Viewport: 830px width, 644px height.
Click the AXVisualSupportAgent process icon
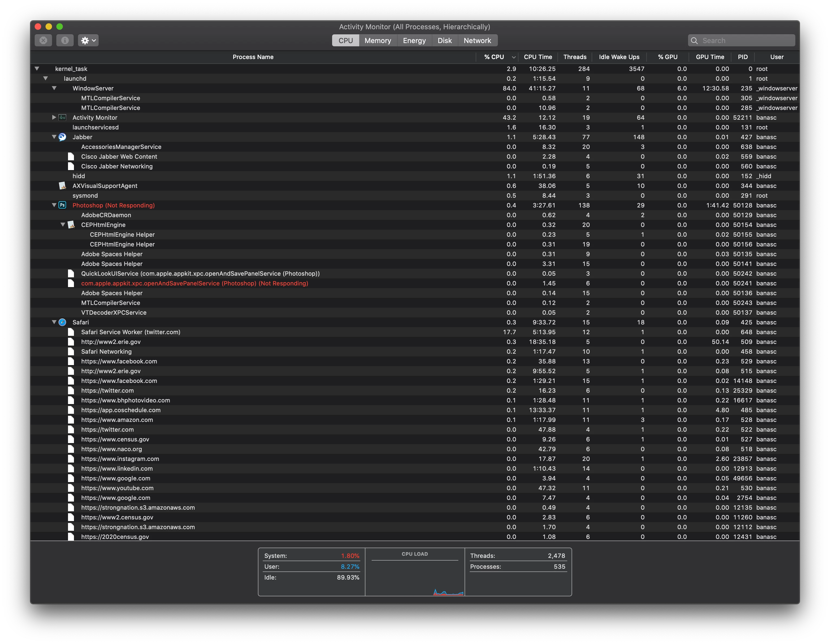point(63,186)
